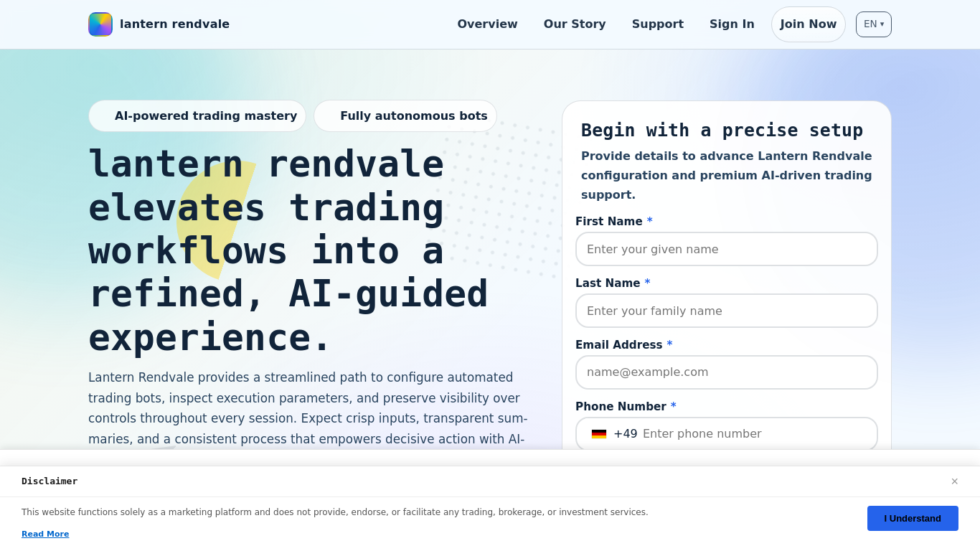Go to Our Story page
This screenshot has height=551, width=980.
pyautogui.click(x=575, y=24)
